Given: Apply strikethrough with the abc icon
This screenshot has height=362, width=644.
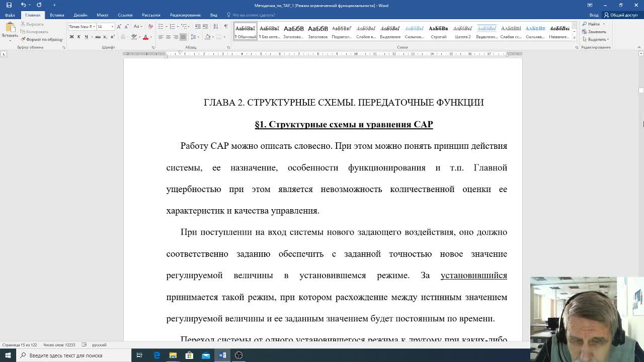Looking at the screenshot, I should (98, 37).
